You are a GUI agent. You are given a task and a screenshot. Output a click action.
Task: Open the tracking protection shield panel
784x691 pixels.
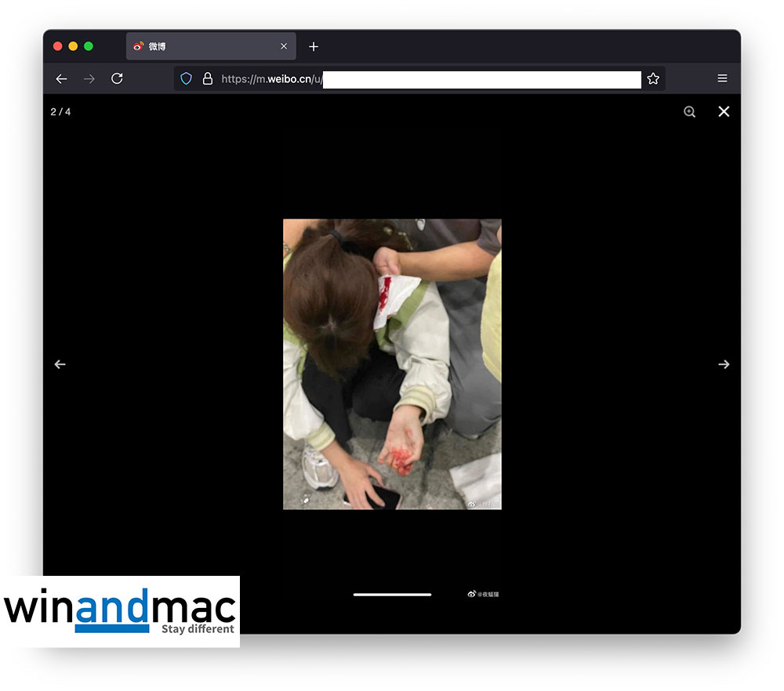point(187,78)
